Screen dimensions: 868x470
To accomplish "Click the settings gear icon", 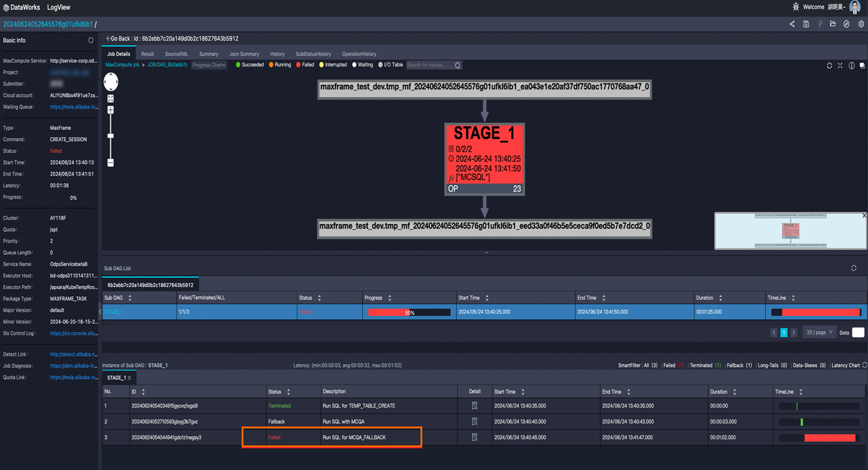I will pyautogui.click(x=861, y=24).
